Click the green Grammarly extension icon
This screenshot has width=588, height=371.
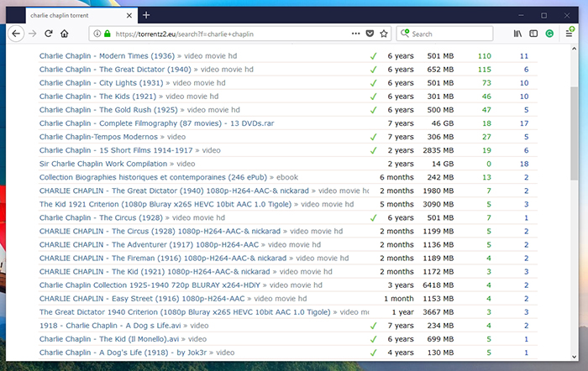pyautogui.click(x=549, y=34)
